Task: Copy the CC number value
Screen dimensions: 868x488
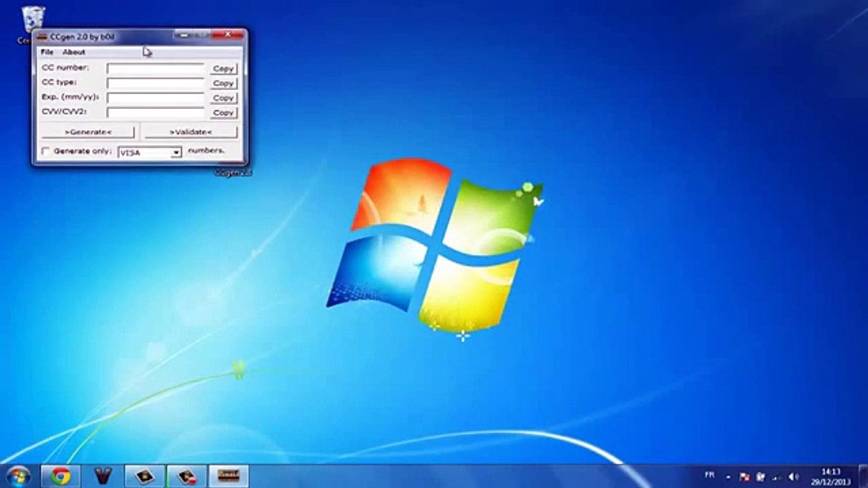Action: (x=223, y=68)
